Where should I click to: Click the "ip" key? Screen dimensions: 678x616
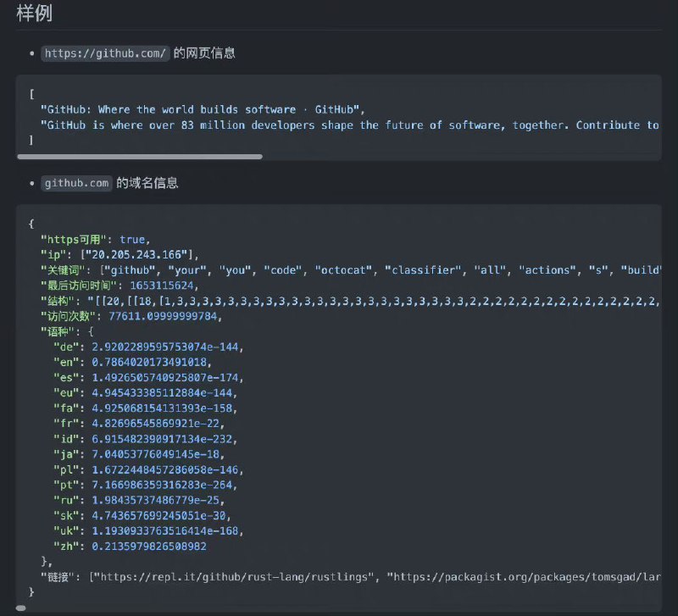[x=53, y=254]
